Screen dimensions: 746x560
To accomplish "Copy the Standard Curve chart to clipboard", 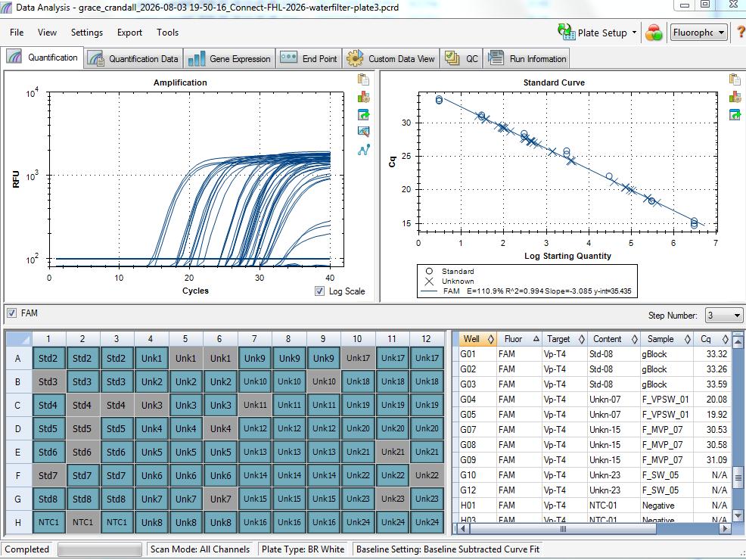I will (735, 79).
